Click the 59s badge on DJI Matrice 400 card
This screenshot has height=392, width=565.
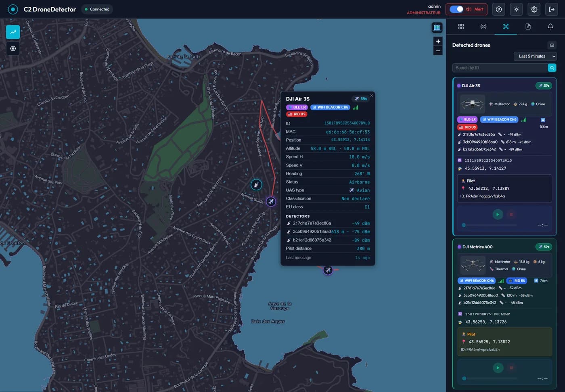pos(544,247)
